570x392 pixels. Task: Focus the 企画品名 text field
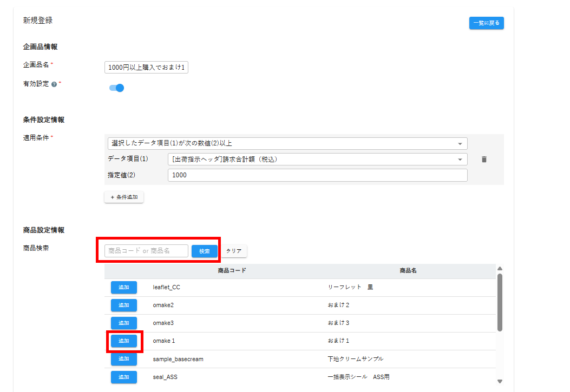pyautogui.click(x=146, y=68)
